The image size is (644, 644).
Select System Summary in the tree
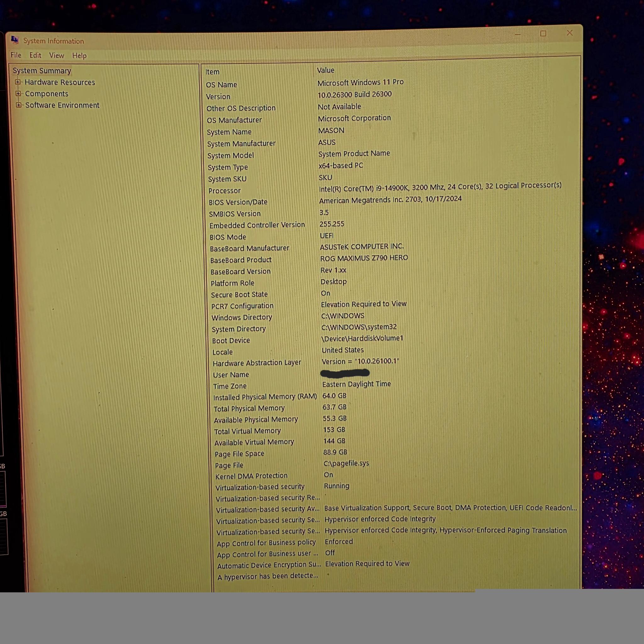pyautogui.click(x=42, y=71)
